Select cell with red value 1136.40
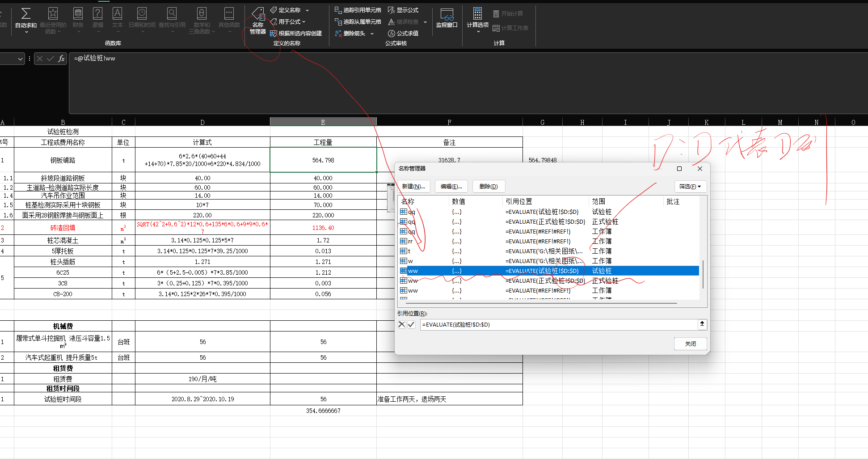The image size is (868, 459). 323,228
